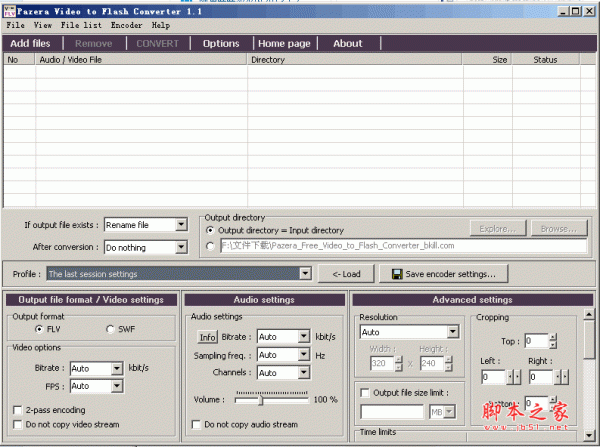
Task: Expand 'If output file exists' dropdown
Action: click(181, 225)
